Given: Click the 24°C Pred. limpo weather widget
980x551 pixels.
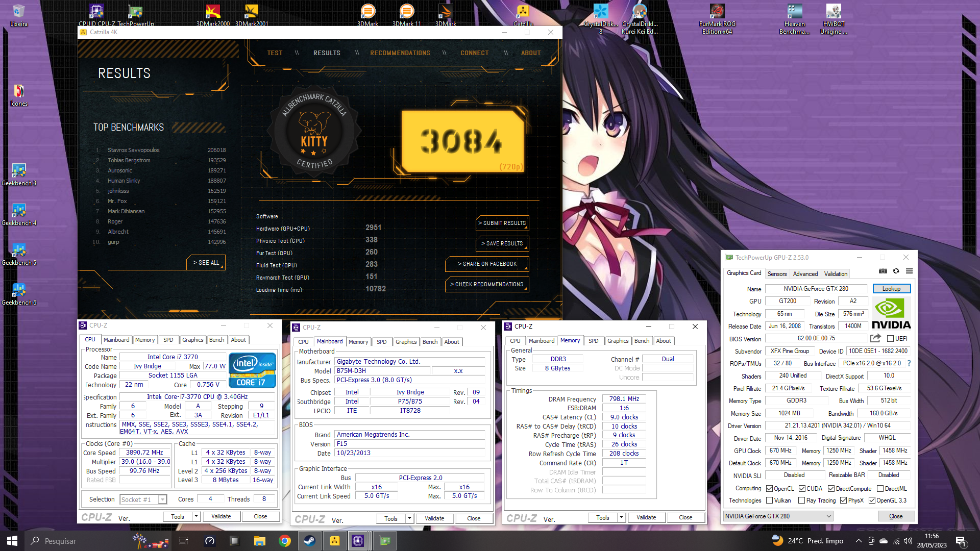Looking at the screenshot, I should pyautogui.click(x=807, y=541).
